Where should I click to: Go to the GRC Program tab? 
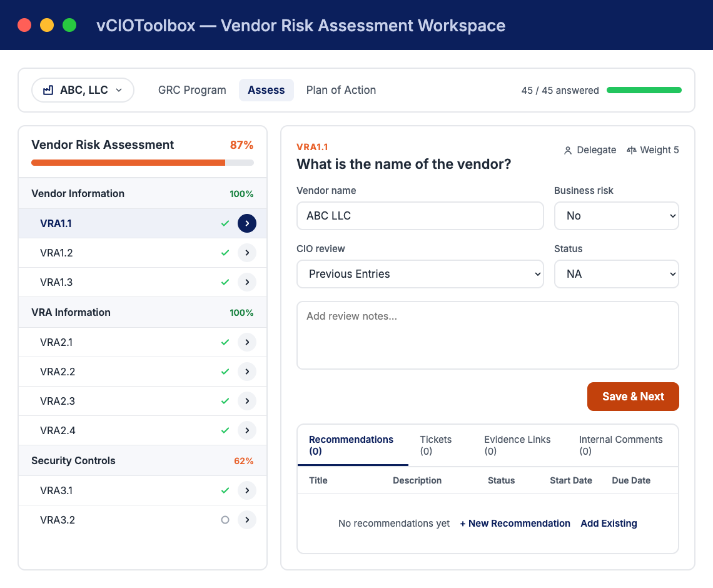tap(192, 90)
